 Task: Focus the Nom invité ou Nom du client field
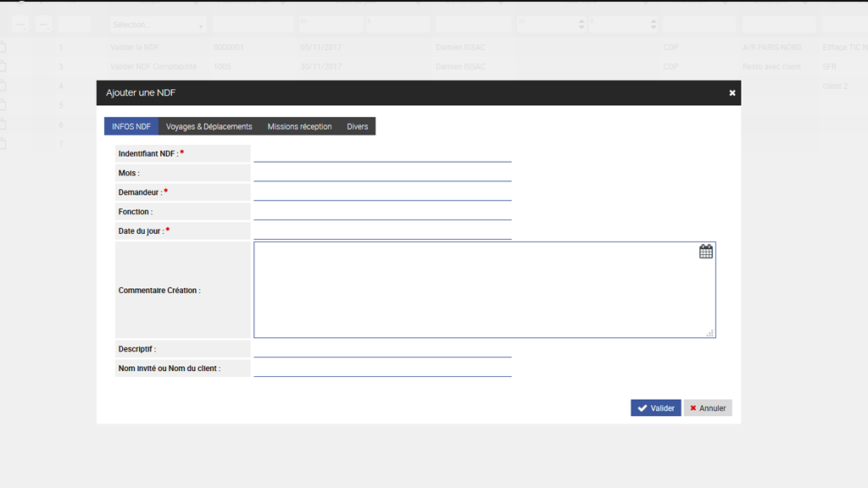pos(382,369)
